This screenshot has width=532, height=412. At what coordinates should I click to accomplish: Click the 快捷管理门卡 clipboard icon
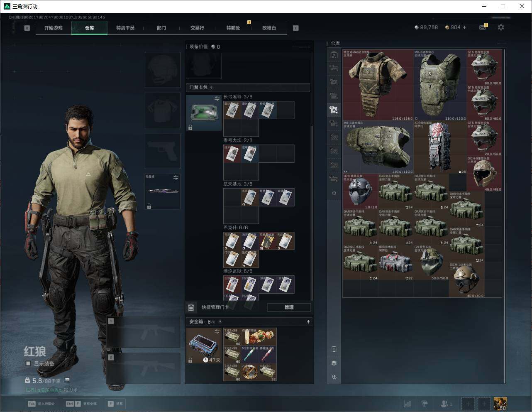click(191, 307)
